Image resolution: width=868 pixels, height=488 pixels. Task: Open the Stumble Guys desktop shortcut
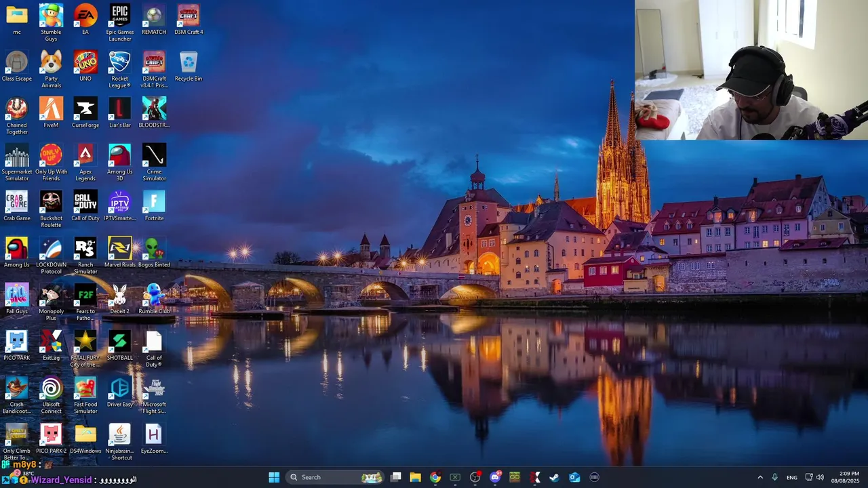click(51, 22)
